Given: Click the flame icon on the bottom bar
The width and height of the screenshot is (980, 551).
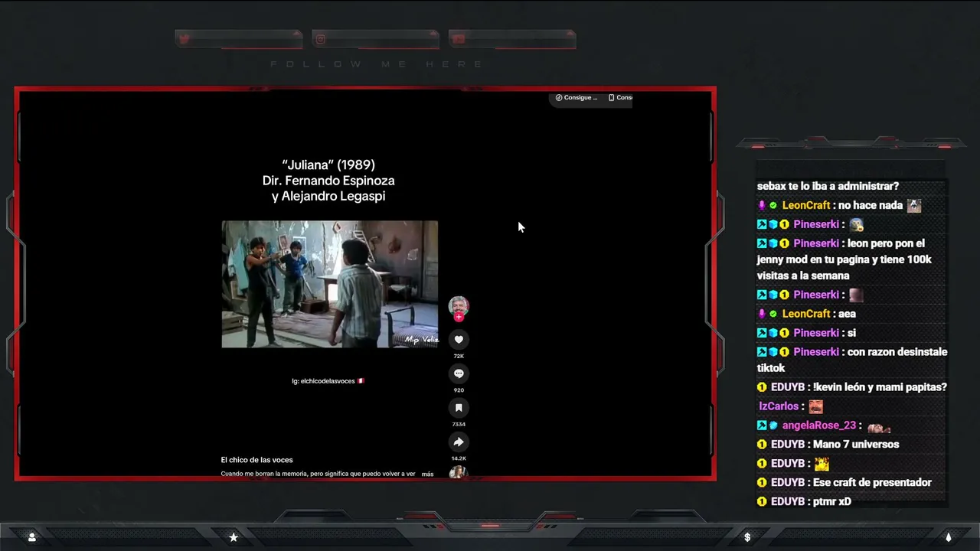Looking at the screenshot, I should tap(949, 537).
